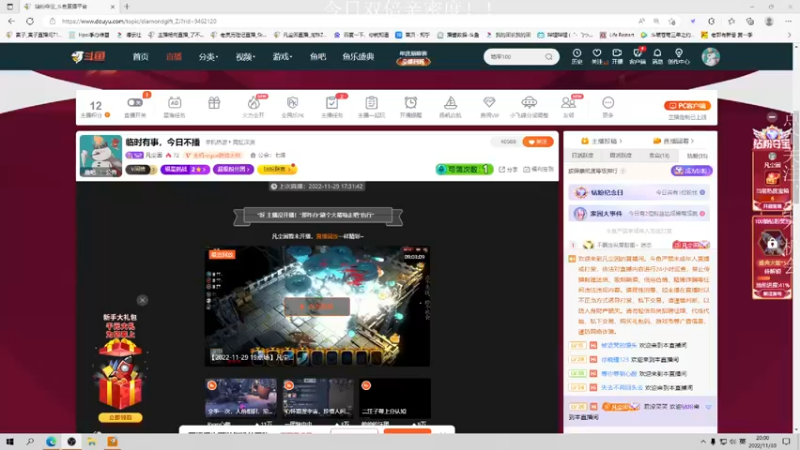Click the orange 关注 follow button
This screenshot has width=800, height=450.
click(x=538, y=142)
